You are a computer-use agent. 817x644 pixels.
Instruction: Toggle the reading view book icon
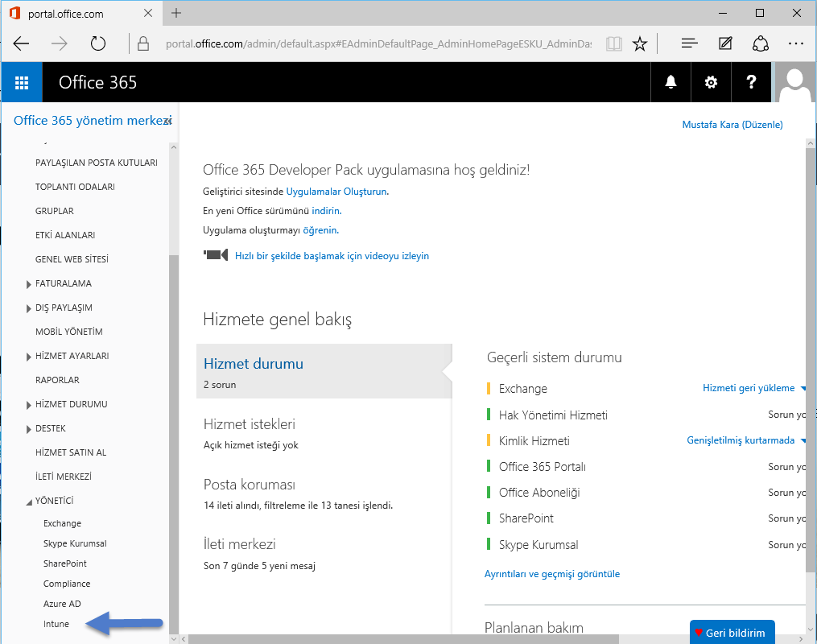614,43
